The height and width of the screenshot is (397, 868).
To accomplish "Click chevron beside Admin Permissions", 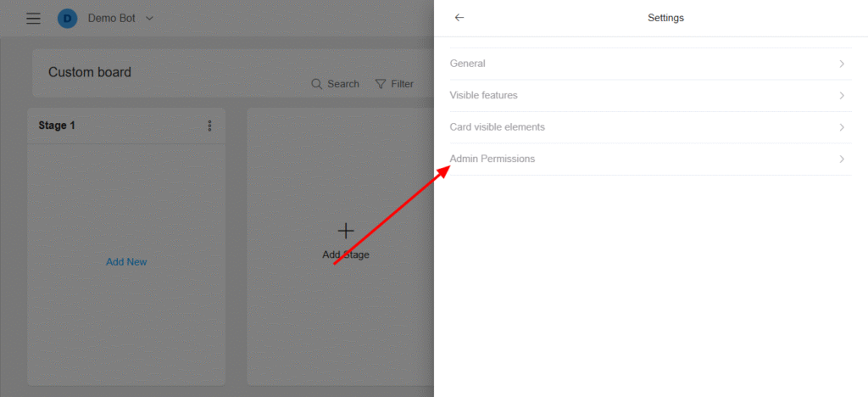I will tap(842, 159).
